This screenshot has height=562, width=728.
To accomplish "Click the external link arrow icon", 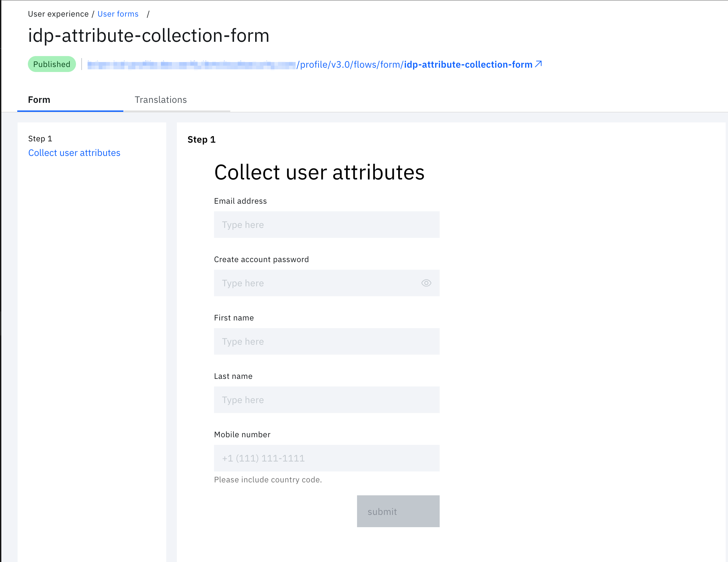I will (x=538, y=64).
